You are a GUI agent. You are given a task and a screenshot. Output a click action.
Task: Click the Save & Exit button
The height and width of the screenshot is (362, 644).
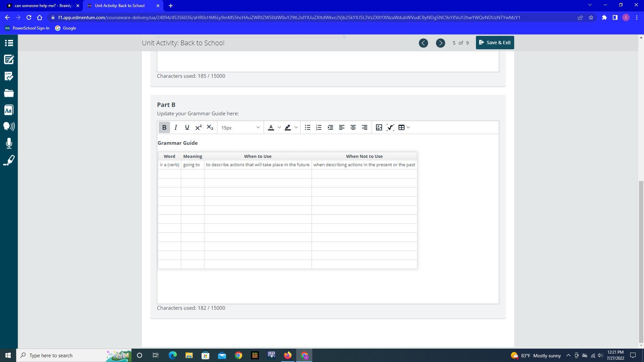495,43
